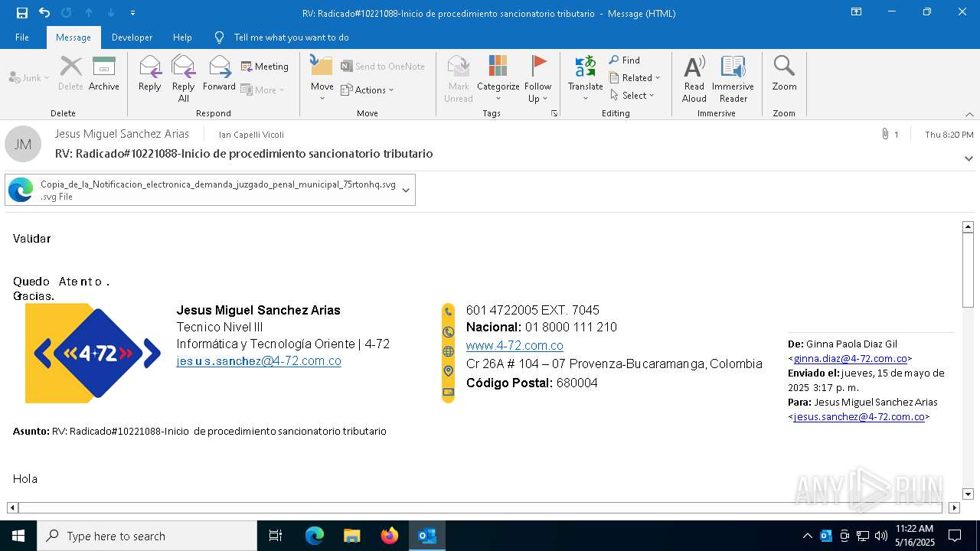
Task: Click Find in the Editing group
Action: click(x=625, y=60)
